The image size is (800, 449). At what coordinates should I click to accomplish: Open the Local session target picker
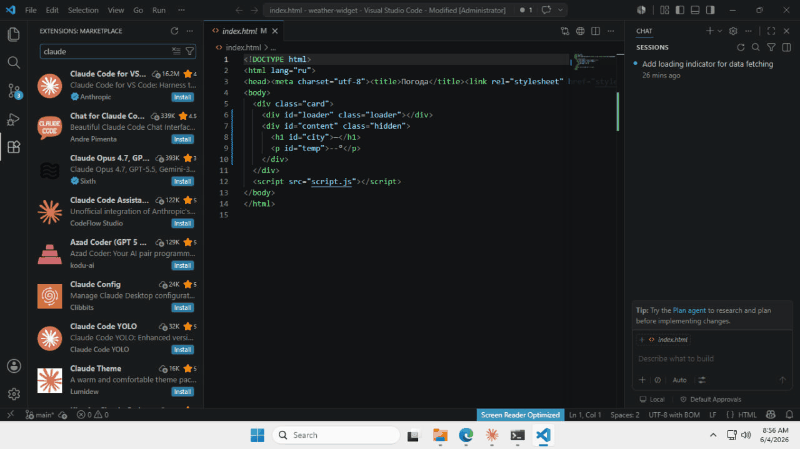[652, 400]
